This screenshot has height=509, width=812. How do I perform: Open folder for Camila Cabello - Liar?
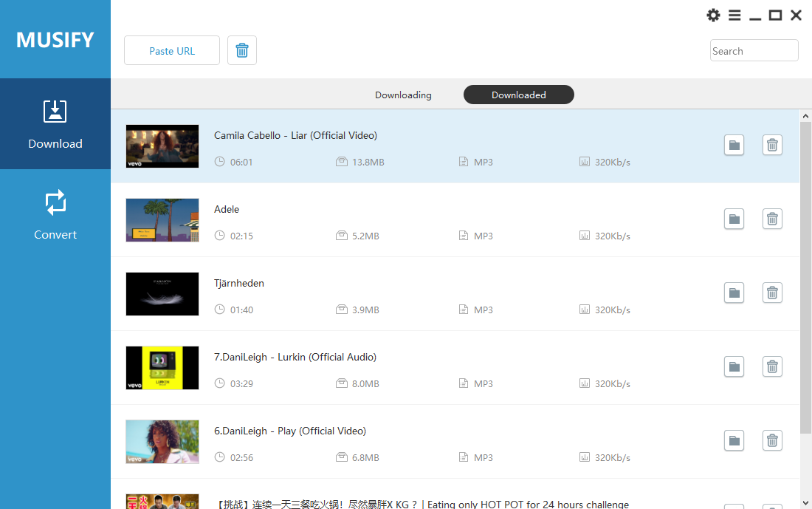pyautogui.click(x=734, y=145)
